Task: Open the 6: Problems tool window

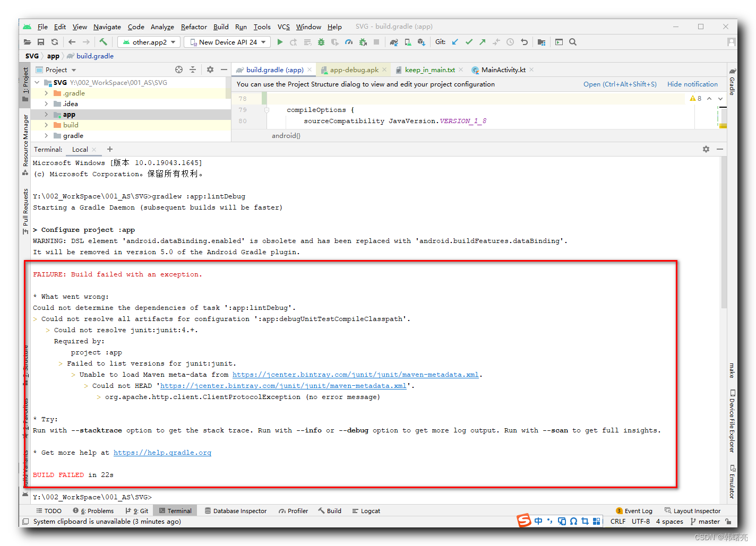Action: (x=93, y=510)
